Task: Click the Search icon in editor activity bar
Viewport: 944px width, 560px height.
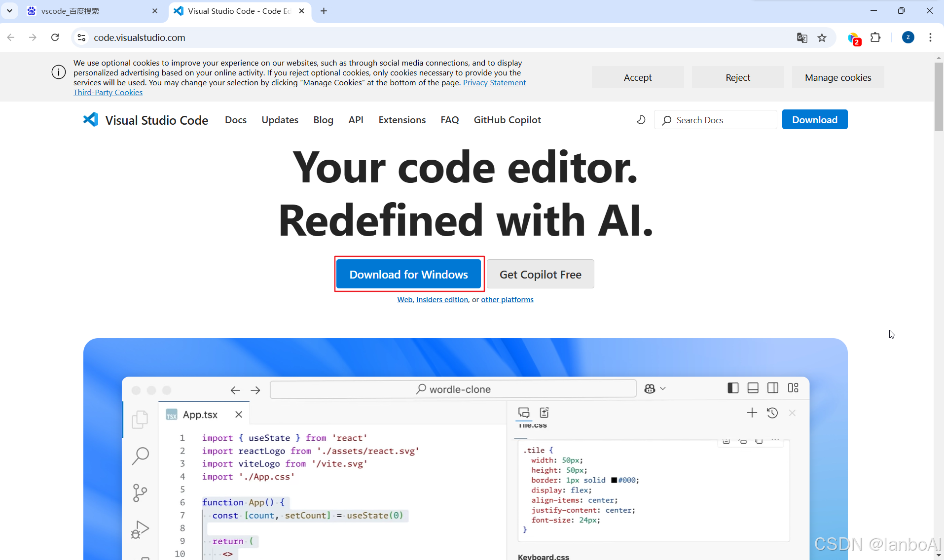Action: (140, 456)
